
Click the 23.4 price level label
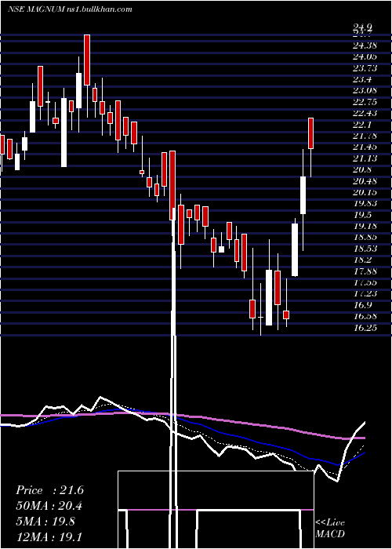tap(362, 79)
